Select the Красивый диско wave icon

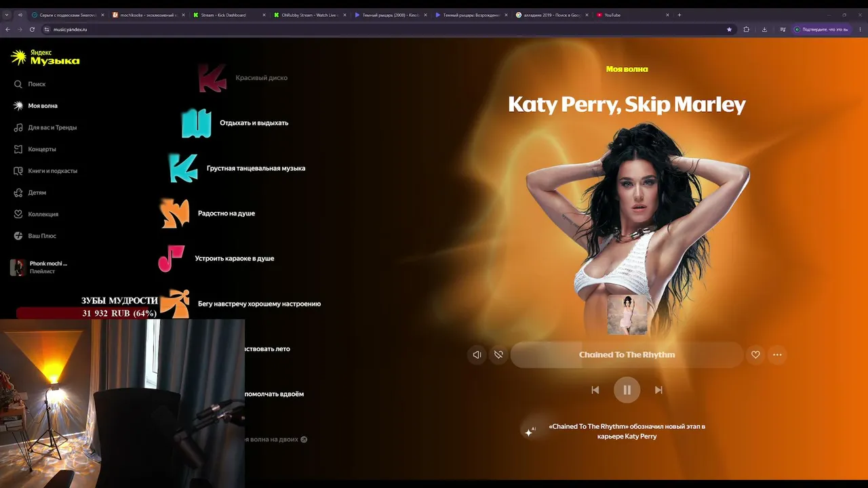[x=212, y=78]
